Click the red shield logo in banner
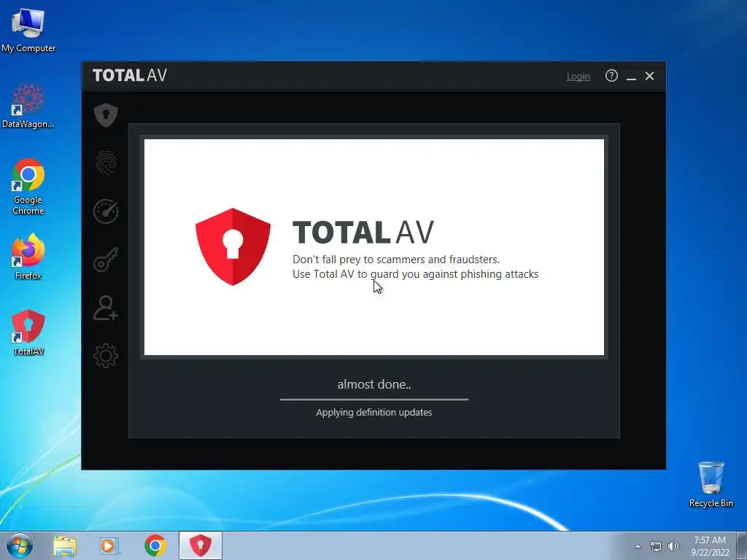Screen dimensions: 747x560 pyautogui.click(x=233, y=246)
